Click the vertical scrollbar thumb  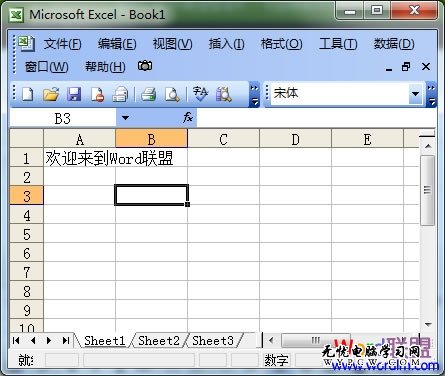[428, 191]
